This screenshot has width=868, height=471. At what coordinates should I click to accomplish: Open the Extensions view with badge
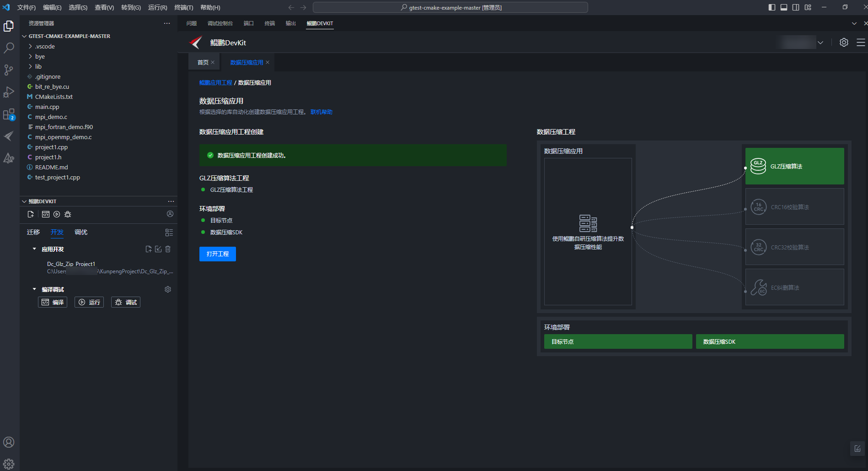click(9, 114)
